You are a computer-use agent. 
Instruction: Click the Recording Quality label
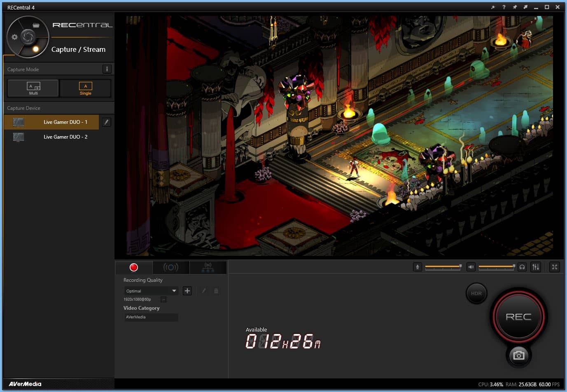(143, 280)
